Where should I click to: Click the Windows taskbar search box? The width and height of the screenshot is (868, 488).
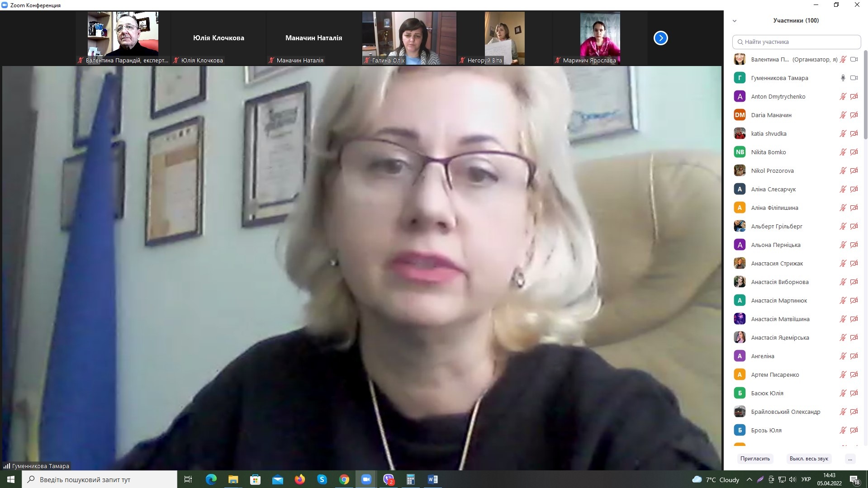[100, 479]
